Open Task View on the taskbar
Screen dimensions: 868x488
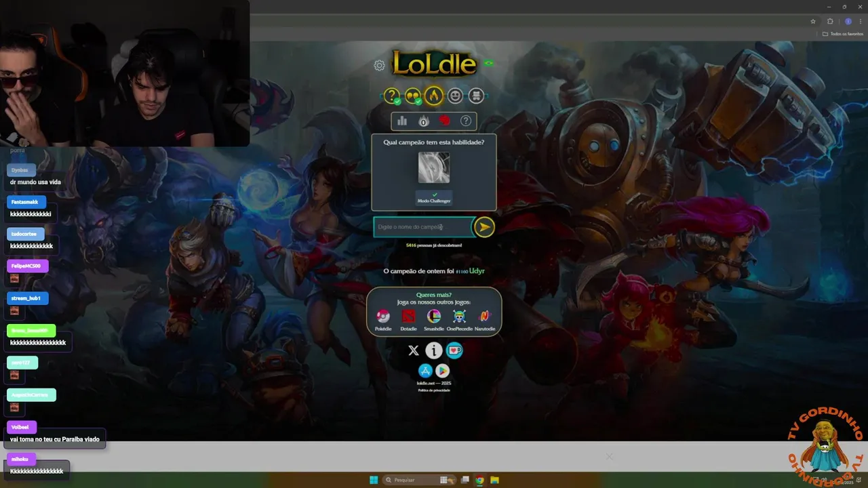point(465,480)
